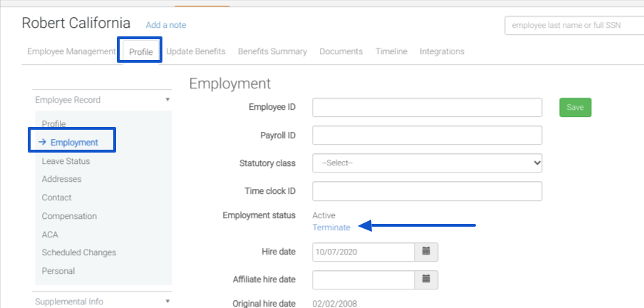Image resolution: width=644 pixels, height=308 pixels.
Task: Open the Documents tab
Action: [x=341, y=51]
